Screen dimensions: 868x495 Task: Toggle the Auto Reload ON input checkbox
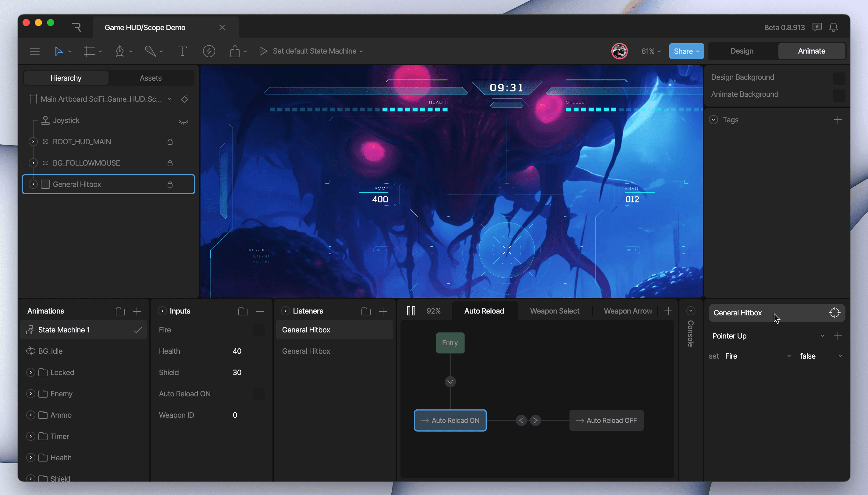[259, 394]
